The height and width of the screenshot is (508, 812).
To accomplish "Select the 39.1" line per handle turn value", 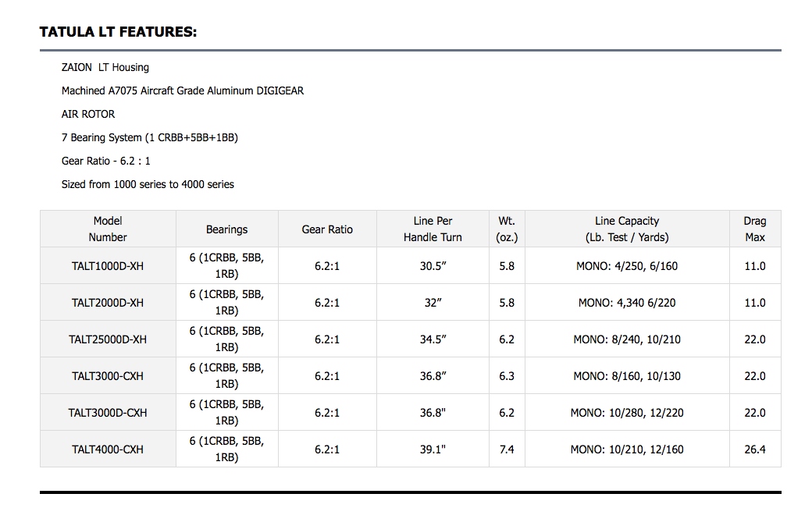I will (x=433, y=449).
